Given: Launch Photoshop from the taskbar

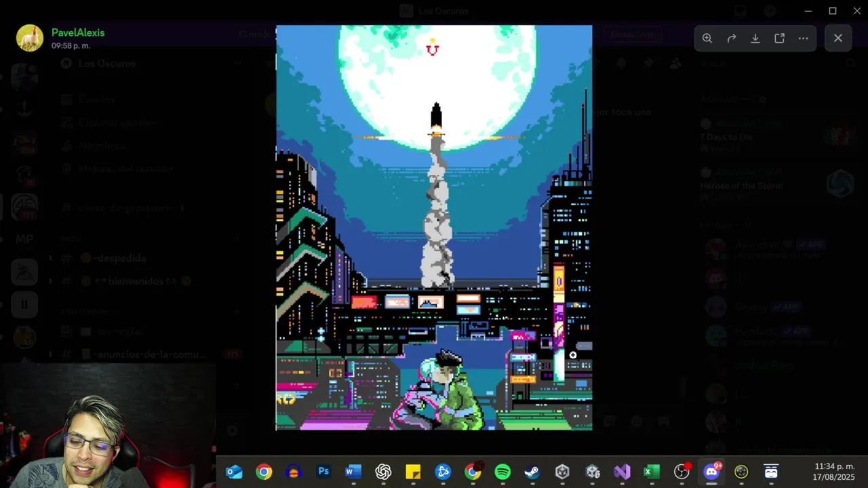Looking at the screenshot, I should click(323, 472).
